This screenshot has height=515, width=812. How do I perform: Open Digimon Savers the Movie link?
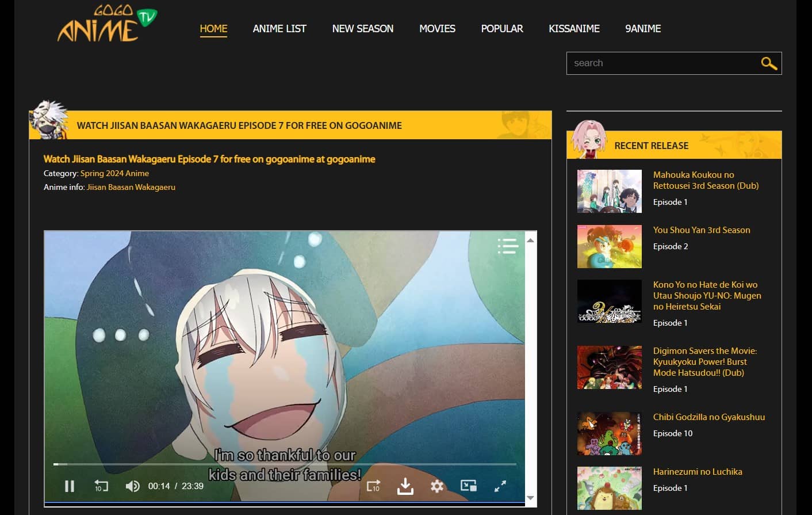coord(705,361)
